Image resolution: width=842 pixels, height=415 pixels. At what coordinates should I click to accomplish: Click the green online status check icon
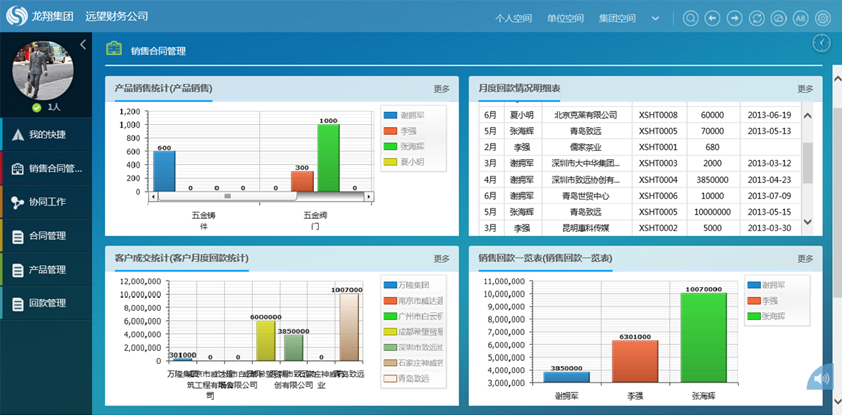pyautogui.click(x=37, y=107)
